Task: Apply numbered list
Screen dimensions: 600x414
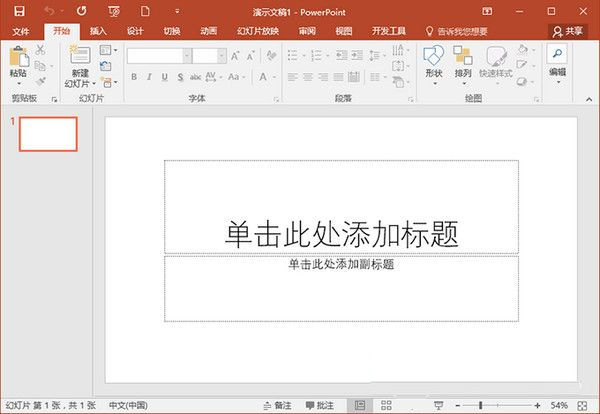Action: (316, 55)
